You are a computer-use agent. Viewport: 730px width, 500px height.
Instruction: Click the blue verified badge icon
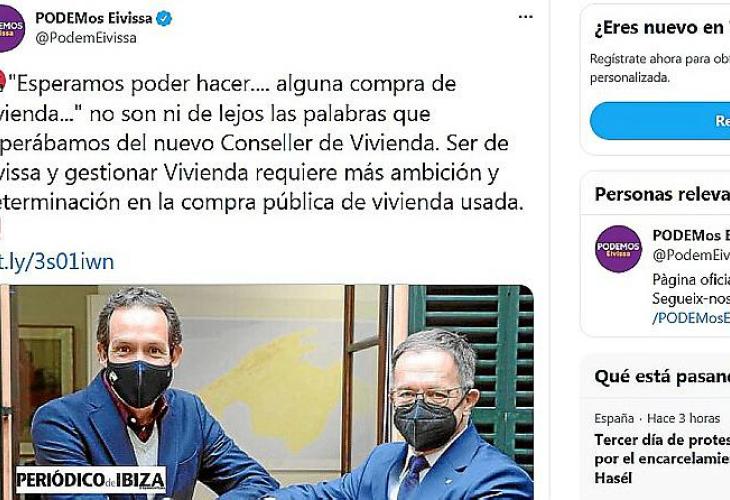click(164, 19)
